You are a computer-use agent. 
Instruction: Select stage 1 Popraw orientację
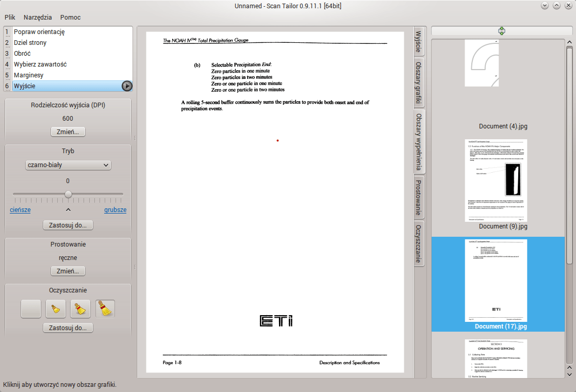68,32
